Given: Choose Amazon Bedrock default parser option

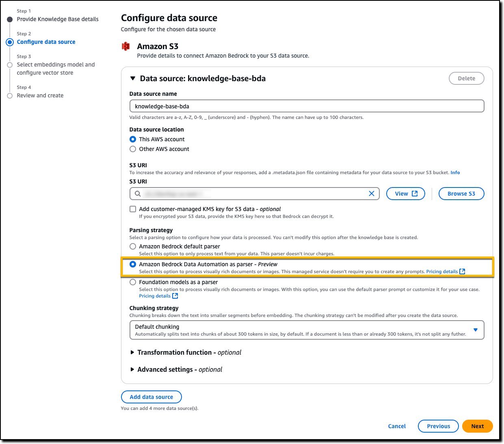Looking at the screenshot, I should pyautogui.click(x=133, y=246).
